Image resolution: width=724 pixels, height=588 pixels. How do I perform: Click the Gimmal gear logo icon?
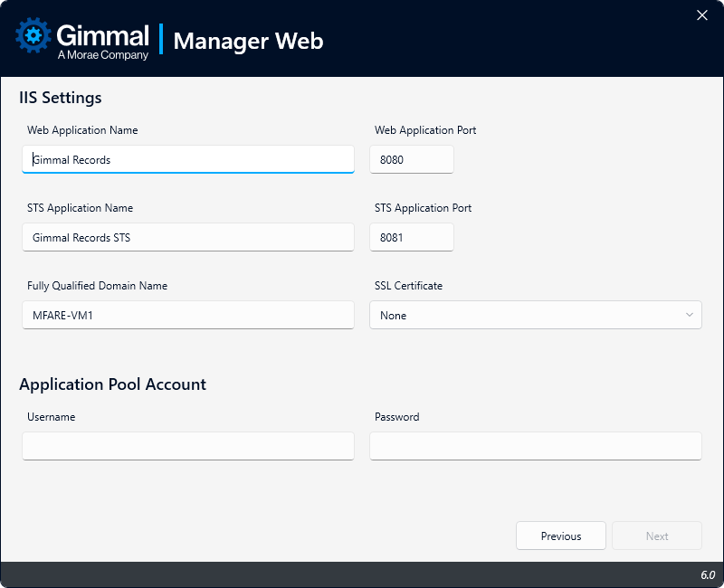tap(34, 37)
